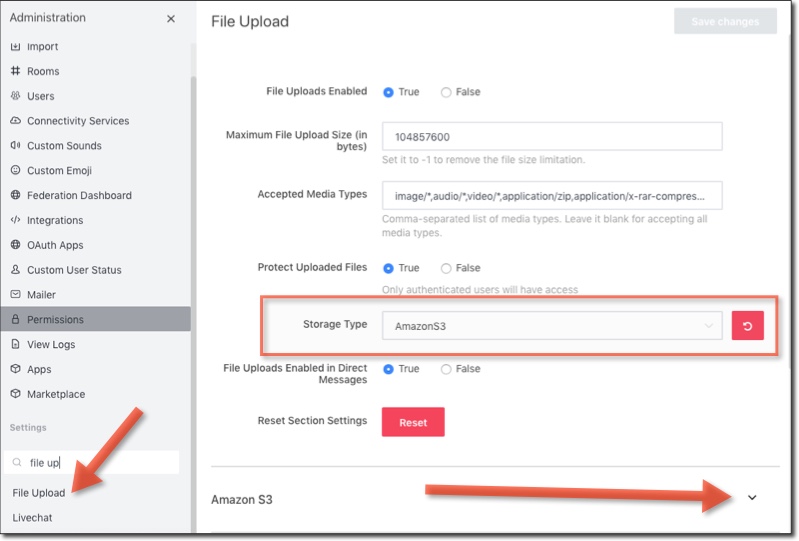Open File Upload settings in sidebar
Viewport: 799px width, 541px height.
[39, 493]
